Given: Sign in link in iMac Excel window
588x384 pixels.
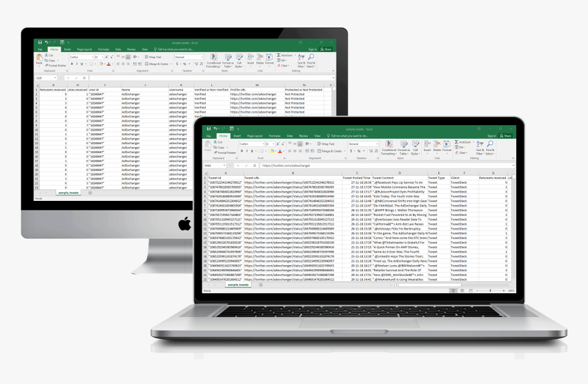Looking at the screenshot, I should [x=312, y=49].
